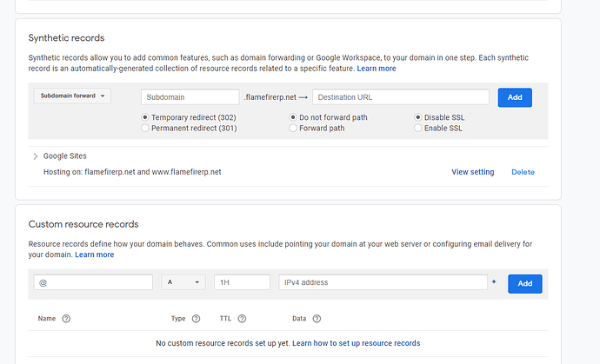Select the Enable SSL radio button
600x364 pixels.
(x=418, y=128)
